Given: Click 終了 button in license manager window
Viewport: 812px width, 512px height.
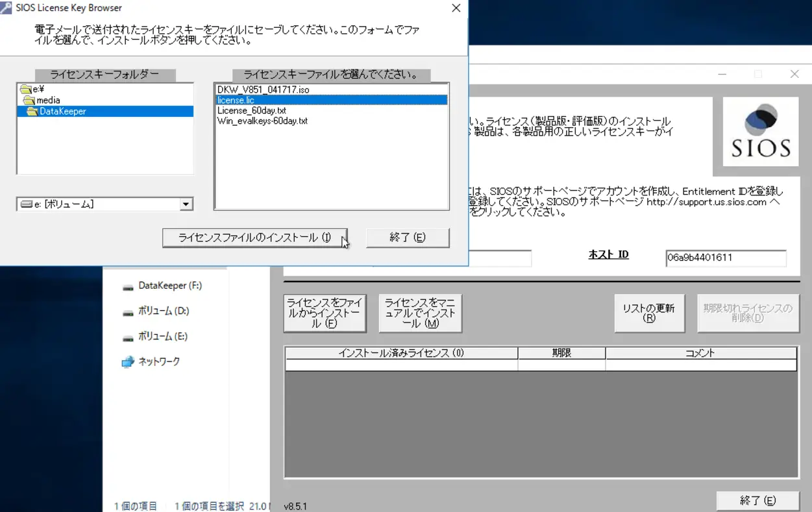Looking at the screenshot, I should (757, 501).
